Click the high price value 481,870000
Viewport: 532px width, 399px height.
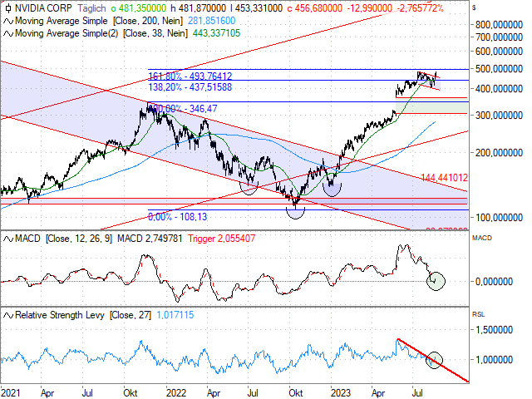tap(202, 8)
